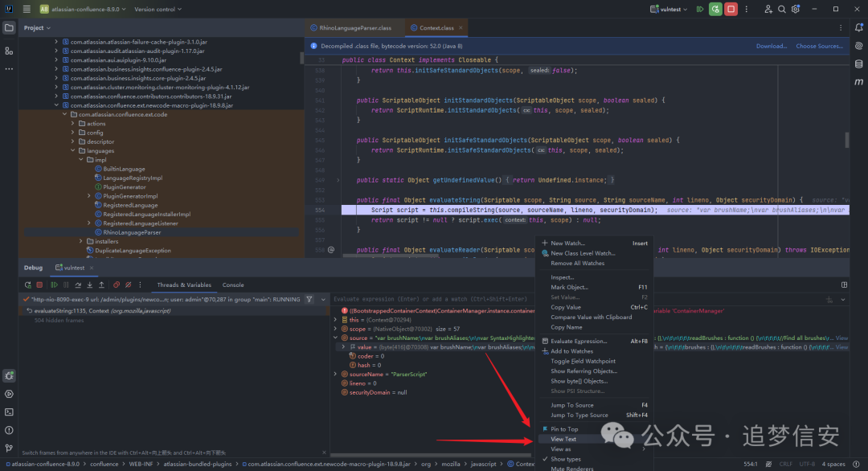The width and height of the screenshot is (868, 471).
Task: Rerun vulntest from debug toolbar
Action: [27, 285]
